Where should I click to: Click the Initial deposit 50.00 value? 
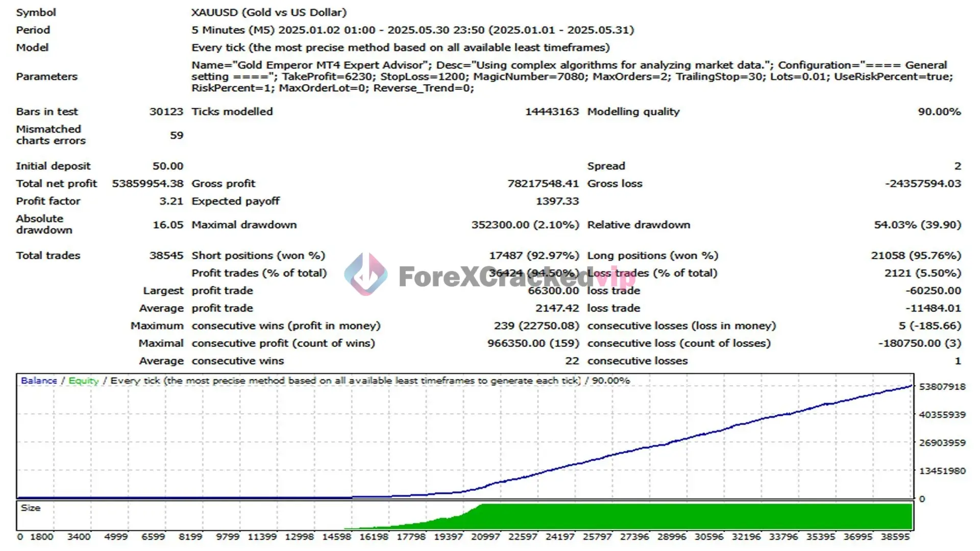[x=167, y=166]
